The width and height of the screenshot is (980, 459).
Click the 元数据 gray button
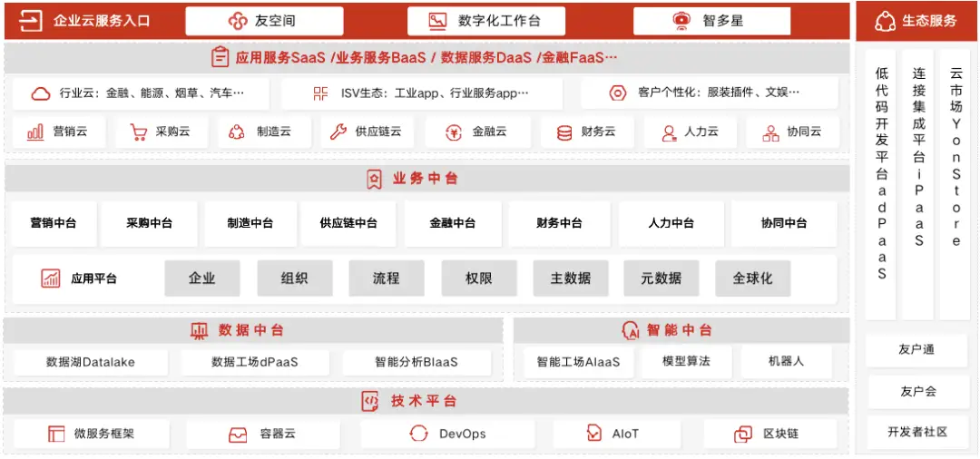click(x=661, y=278)
